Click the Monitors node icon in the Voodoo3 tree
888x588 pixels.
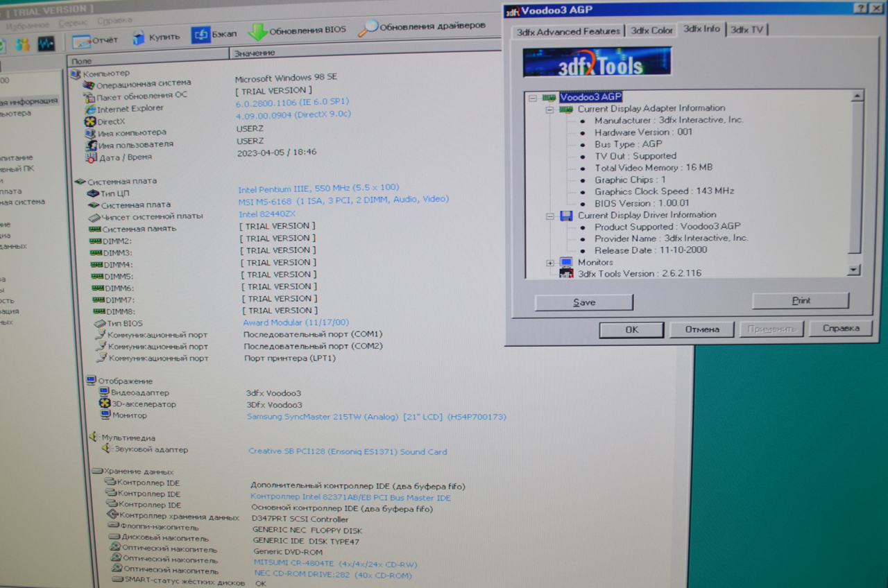click(x=566, y=262)
